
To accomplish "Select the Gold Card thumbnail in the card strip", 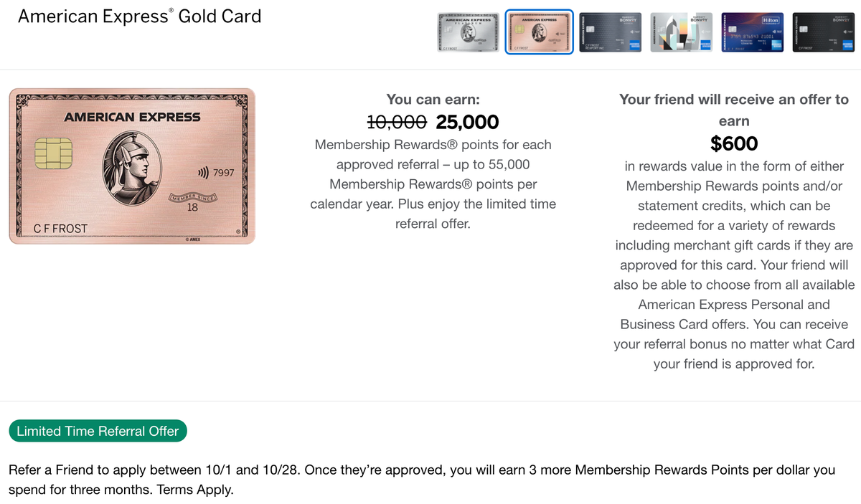I will 539,32.
